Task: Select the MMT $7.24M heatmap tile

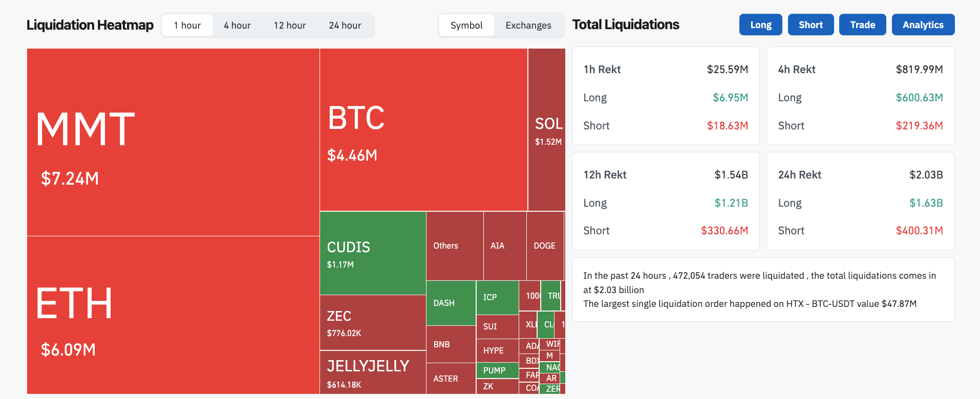Action: click(173, 142)
